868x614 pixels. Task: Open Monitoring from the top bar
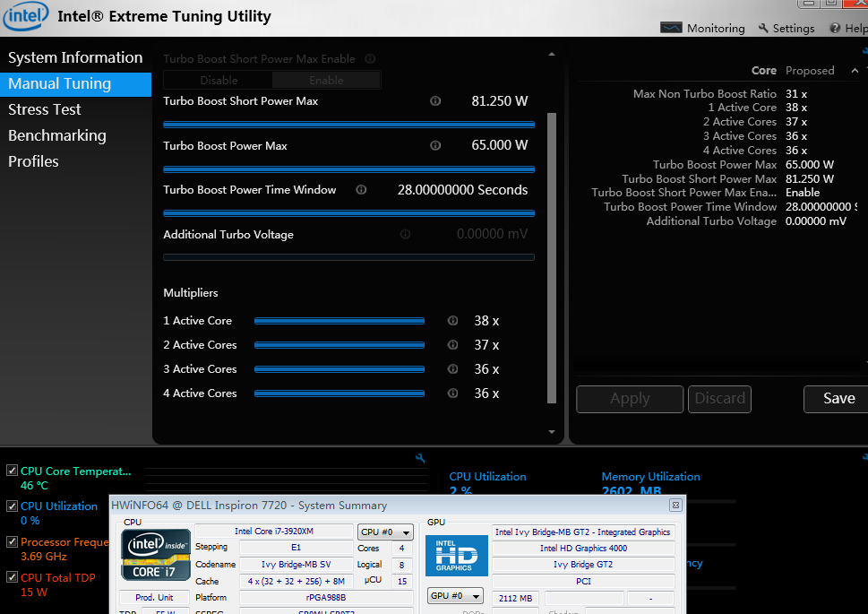point(702,28)
